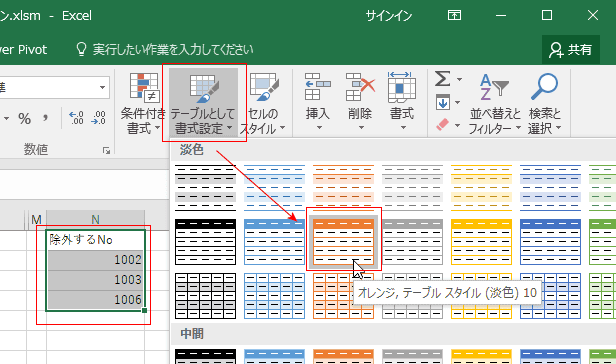The height and width of the screenshot is (364, 616).
Task: Open the Format (書式) cells menu
Action: 402,103
